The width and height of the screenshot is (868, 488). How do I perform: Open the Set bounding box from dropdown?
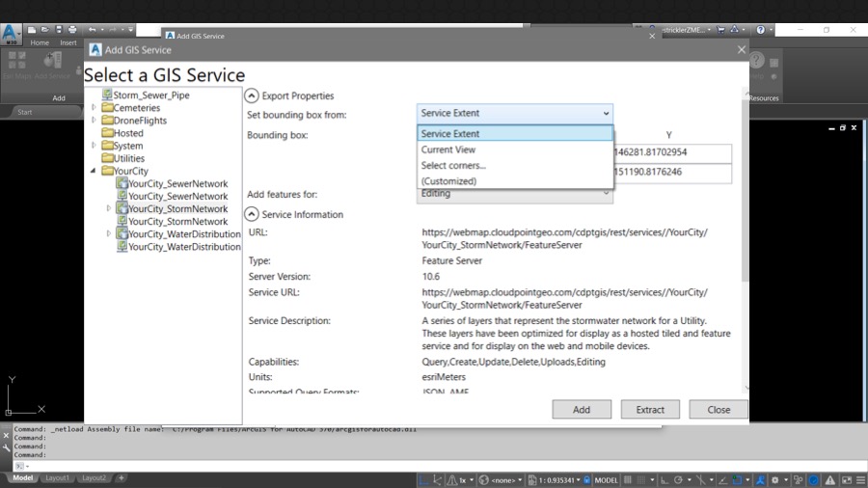tap(515, 113)
